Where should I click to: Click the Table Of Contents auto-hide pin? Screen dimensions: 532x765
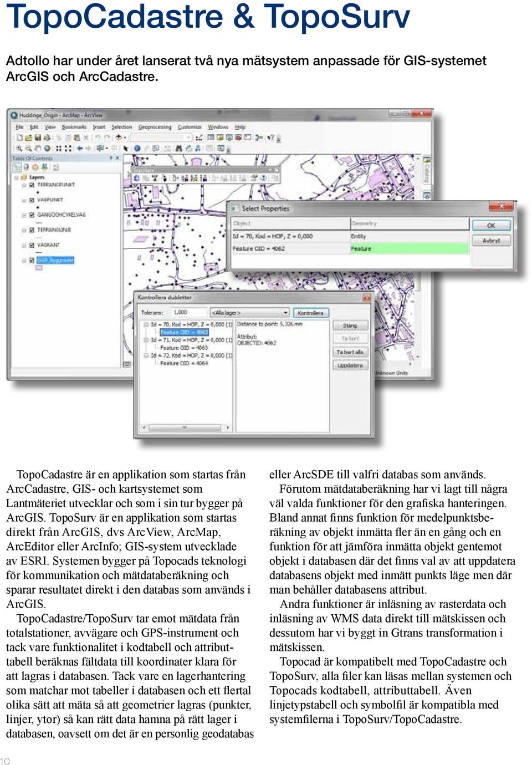click(110, 158)
